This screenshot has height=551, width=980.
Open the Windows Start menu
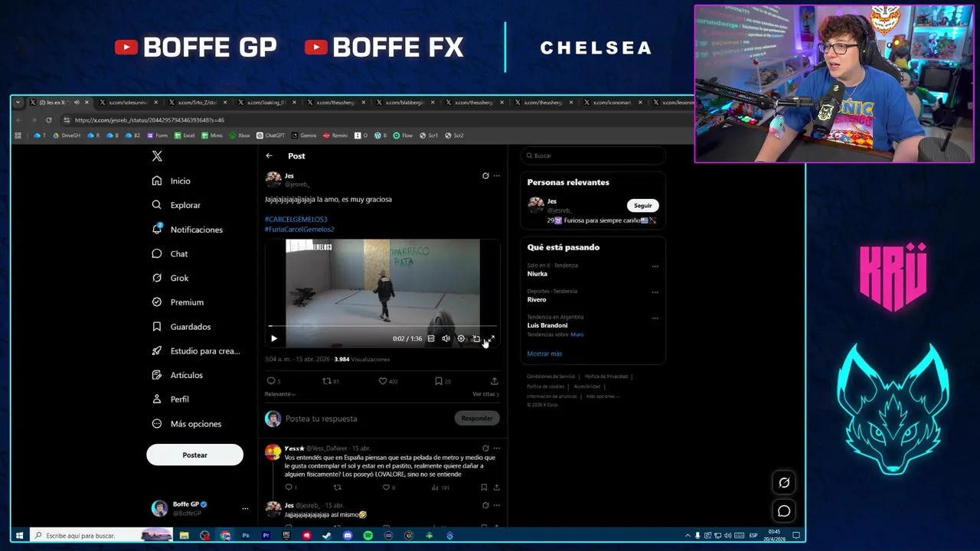(x=19, y=536)
